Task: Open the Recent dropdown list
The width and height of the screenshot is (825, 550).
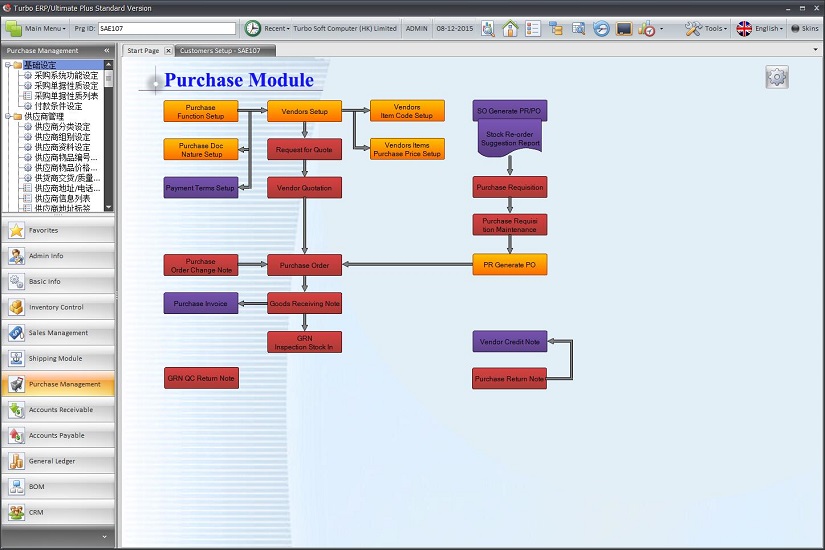Action: 277,28
